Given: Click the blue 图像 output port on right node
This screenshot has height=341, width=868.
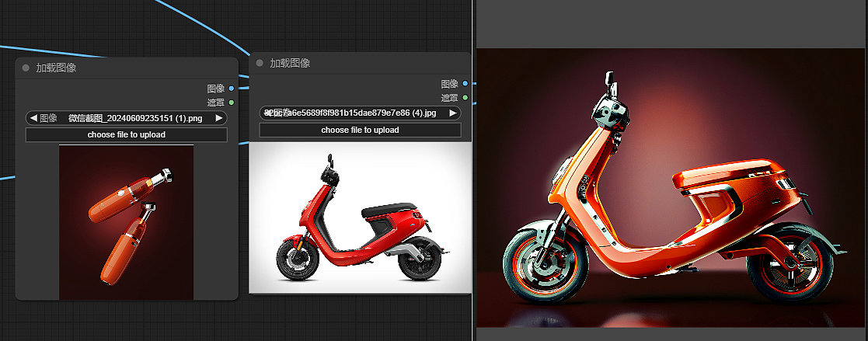Looking at the screenshot, I should pyautogui.click(x=465, y=83).
